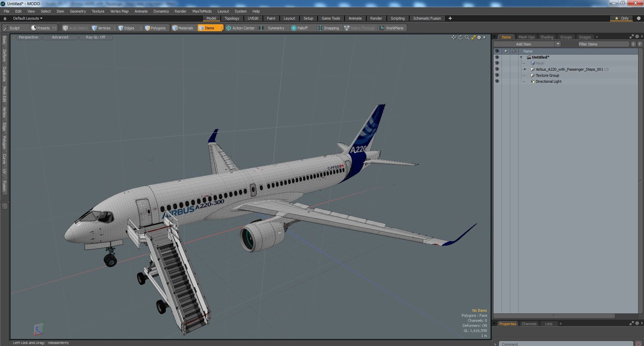Click the viewport zoom magnifier icon
The width and height of the screenshot is (644, 346).
[x=467, y=37]
